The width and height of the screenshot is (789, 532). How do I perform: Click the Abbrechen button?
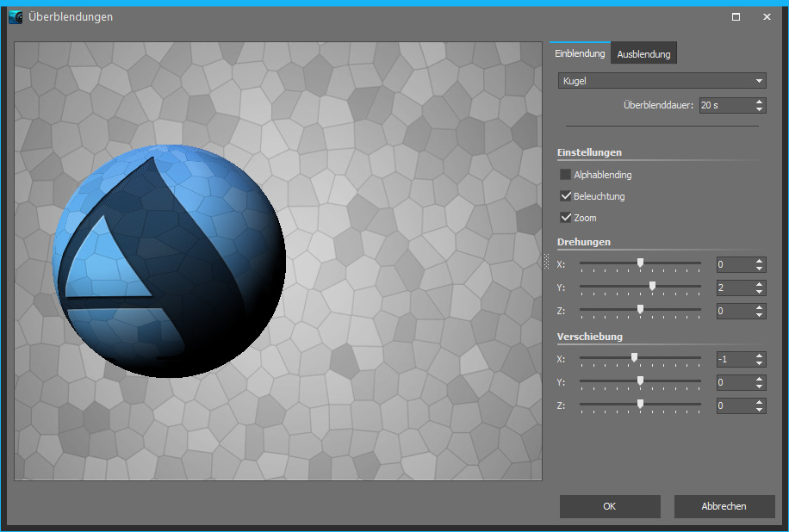[x=724, y=506]
